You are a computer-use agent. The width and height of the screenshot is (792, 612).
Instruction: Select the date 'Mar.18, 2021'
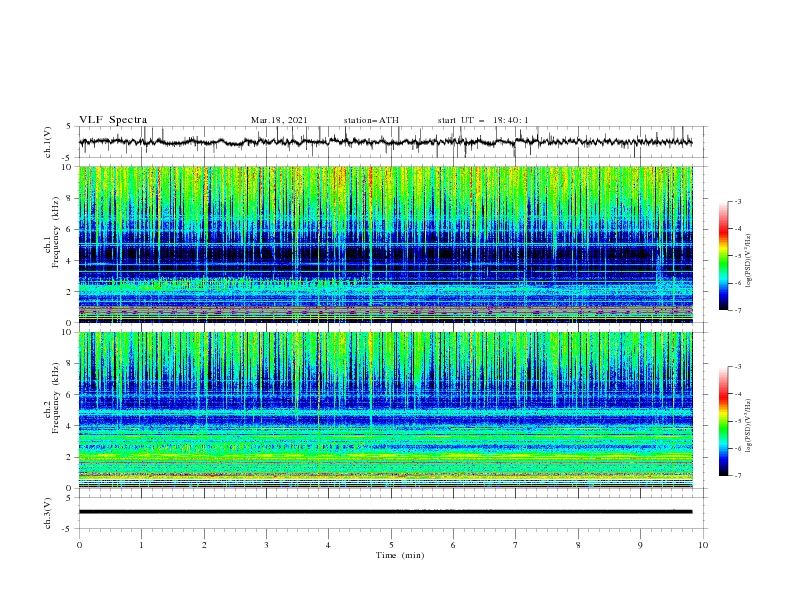pos(279,120)
